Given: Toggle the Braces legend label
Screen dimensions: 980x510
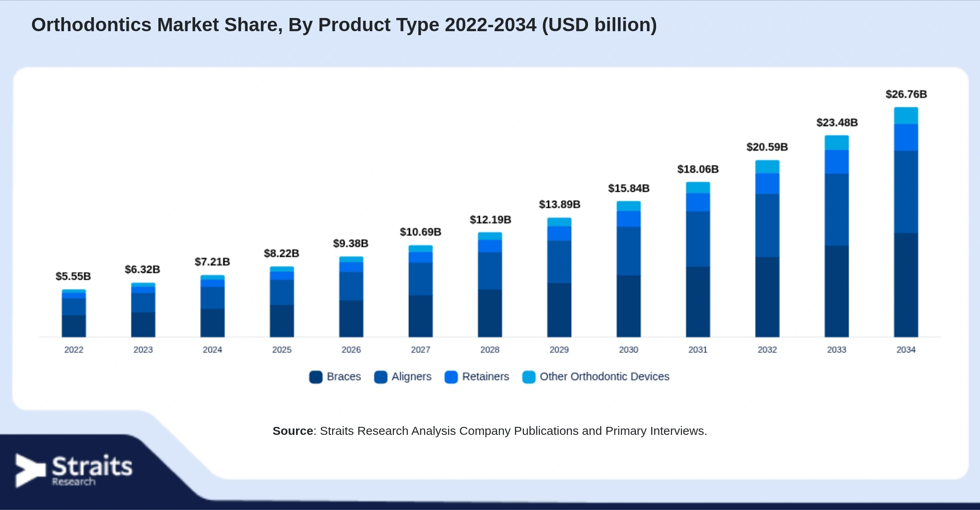Looking at the screenshot, I should [344, 377].
